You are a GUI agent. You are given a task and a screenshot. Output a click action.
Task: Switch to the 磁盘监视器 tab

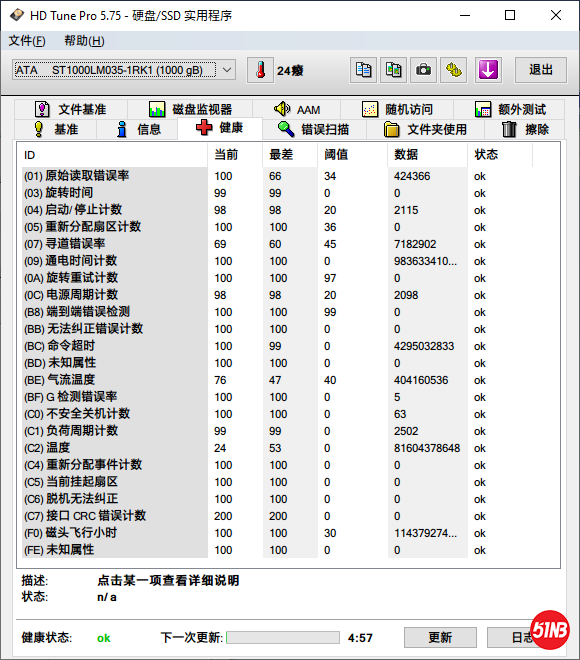[190, 109]
